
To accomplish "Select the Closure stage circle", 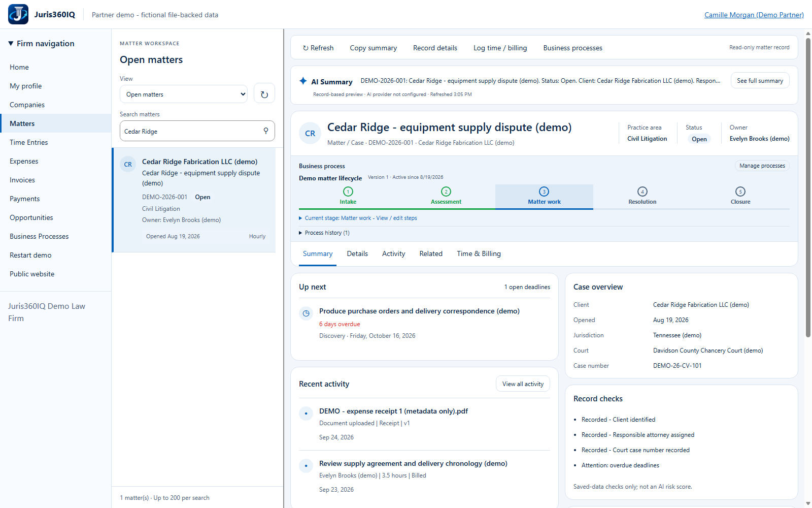I will click(x=740, y=192).
